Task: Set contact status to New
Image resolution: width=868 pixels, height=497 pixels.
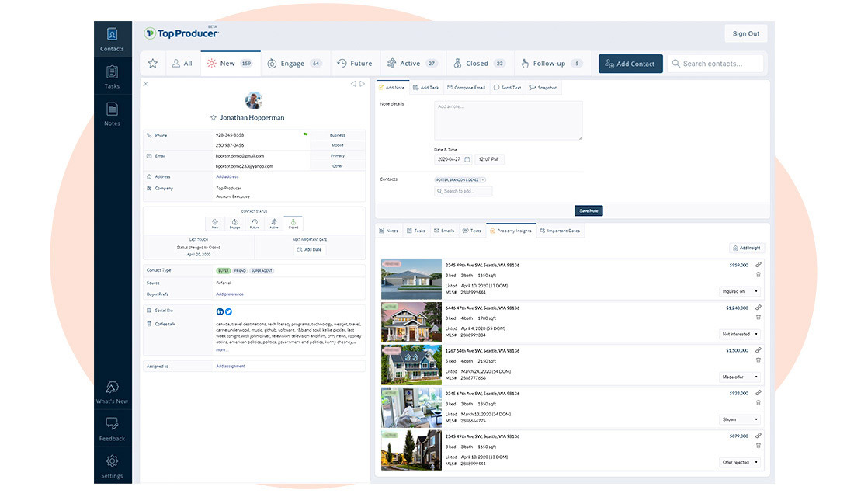Action: [215, 224]
